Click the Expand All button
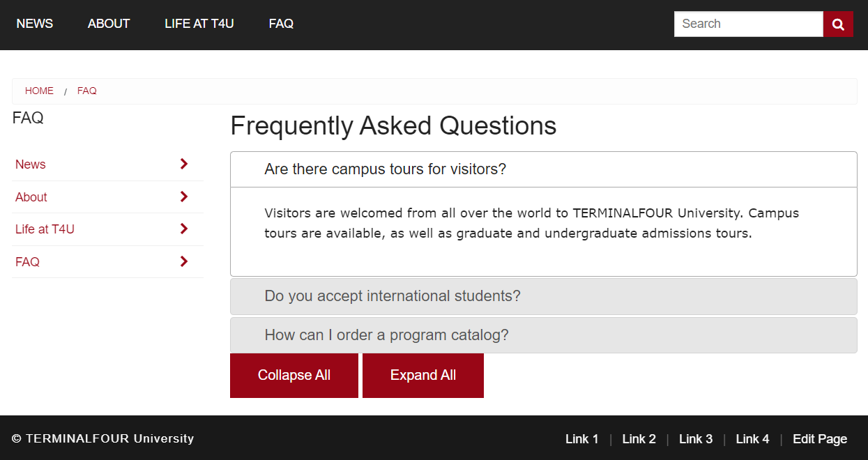This screenshot has height=460, width=868. pyautogui.click(x=423, y=376)
